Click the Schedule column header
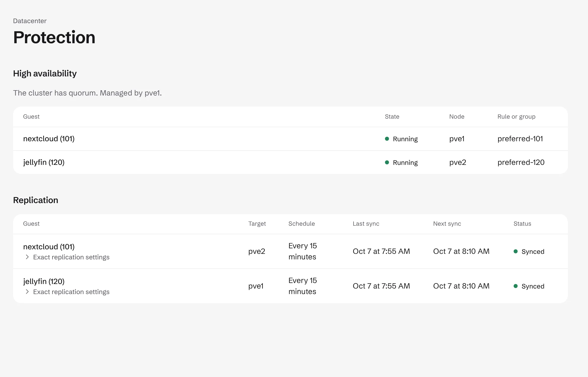Image resolution: width=588 pixels, height=377 pixels. click(302, 224)
